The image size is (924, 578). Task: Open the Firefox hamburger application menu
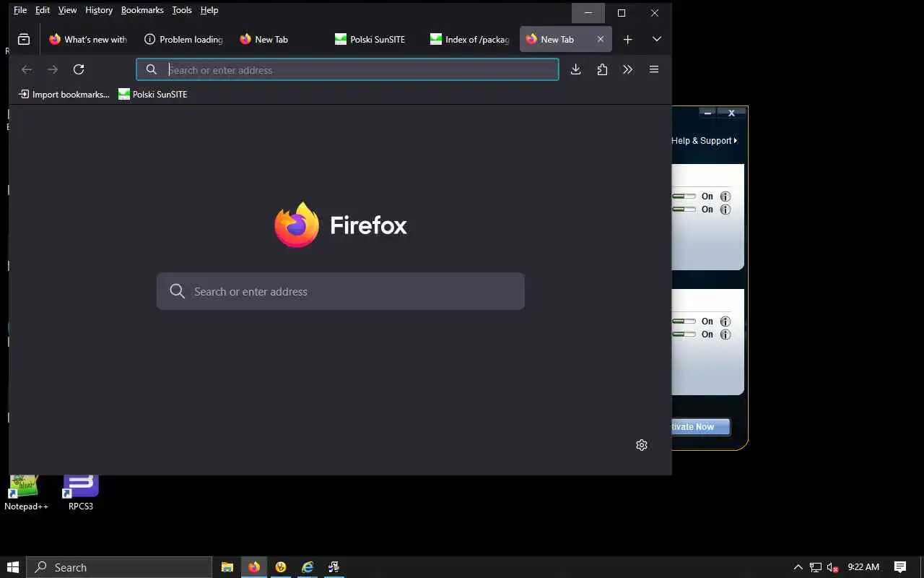point(654,69)
